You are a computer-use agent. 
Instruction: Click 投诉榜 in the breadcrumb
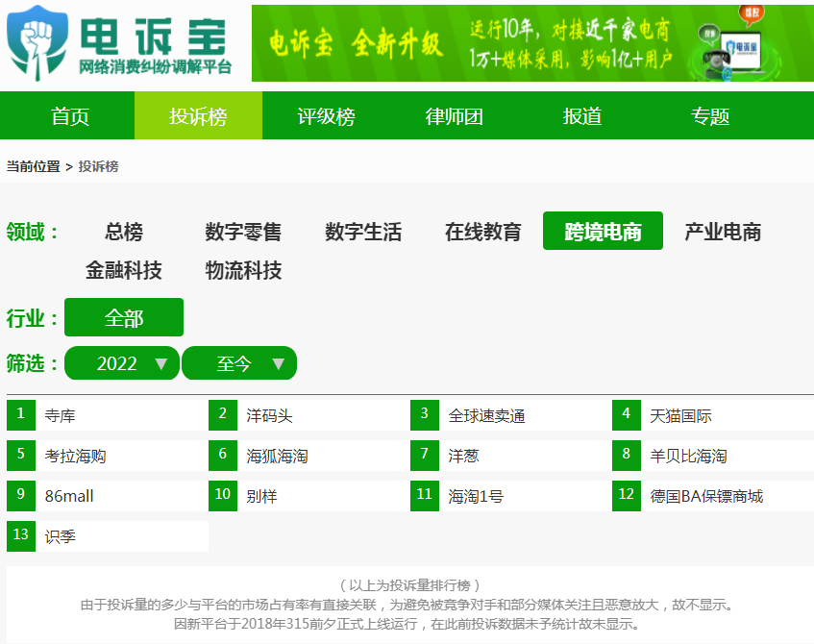pyautogui.click(x=99, y=166)
